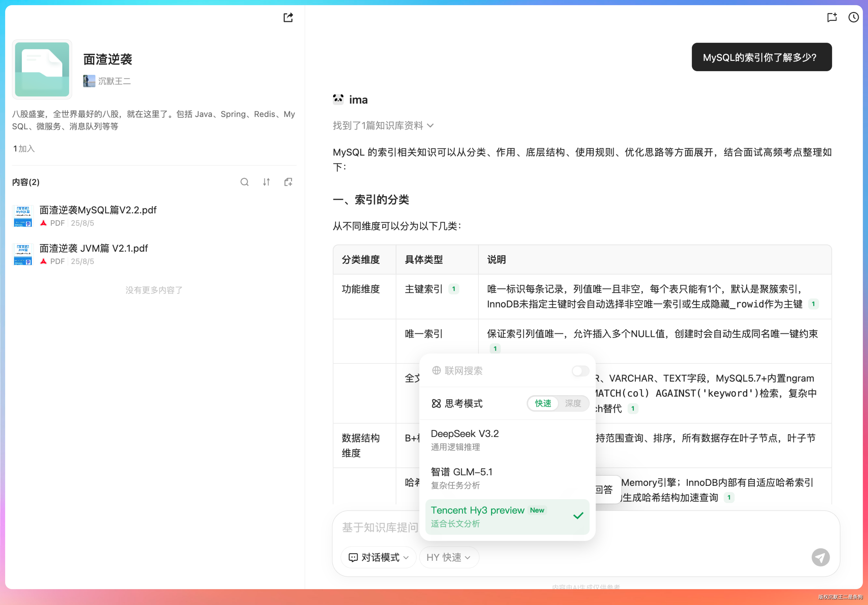Viewport: 868px width, 605px height.
Task: Open a new chat with the plus icon
Action: [x=832, y=17]
